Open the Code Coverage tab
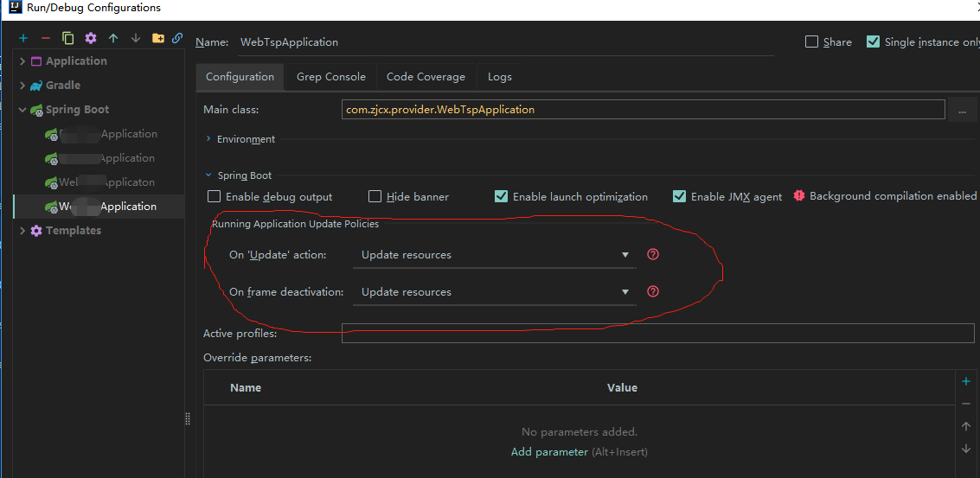The height and width of the screenshot is (478, 980). point(426,77)
